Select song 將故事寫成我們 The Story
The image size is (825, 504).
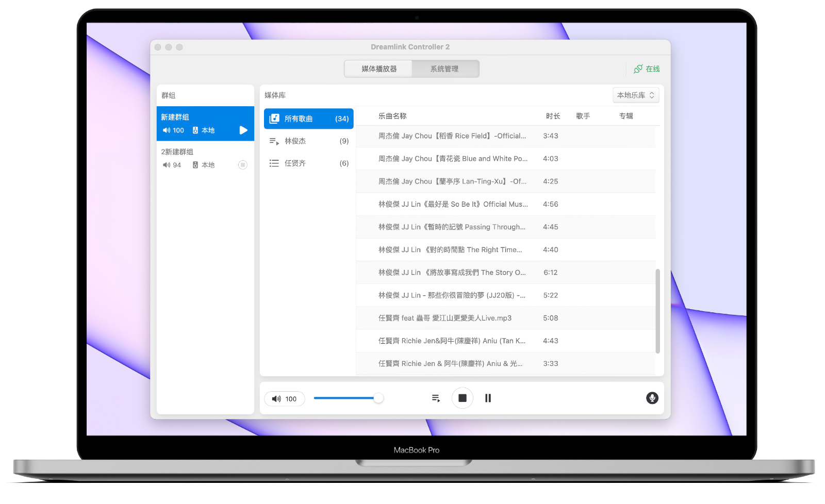click(x=505, y=273)
